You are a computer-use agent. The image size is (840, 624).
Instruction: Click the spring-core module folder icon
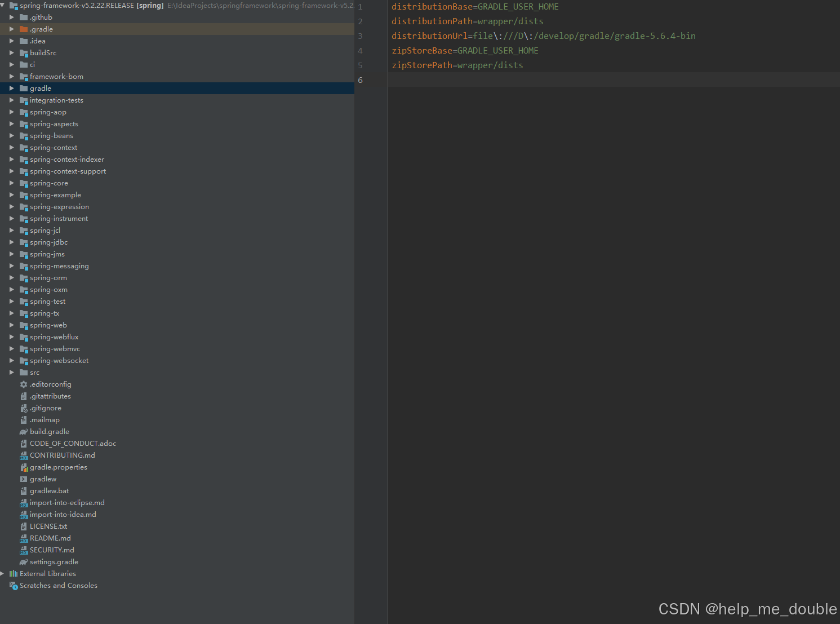point(24,183)
